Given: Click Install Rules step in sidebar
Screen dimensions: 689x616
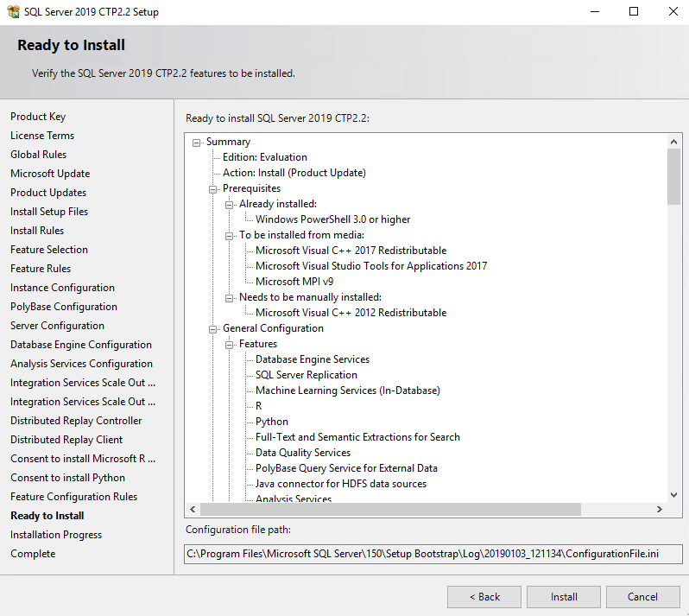Looking at the screenshot, I should [37, 231].
